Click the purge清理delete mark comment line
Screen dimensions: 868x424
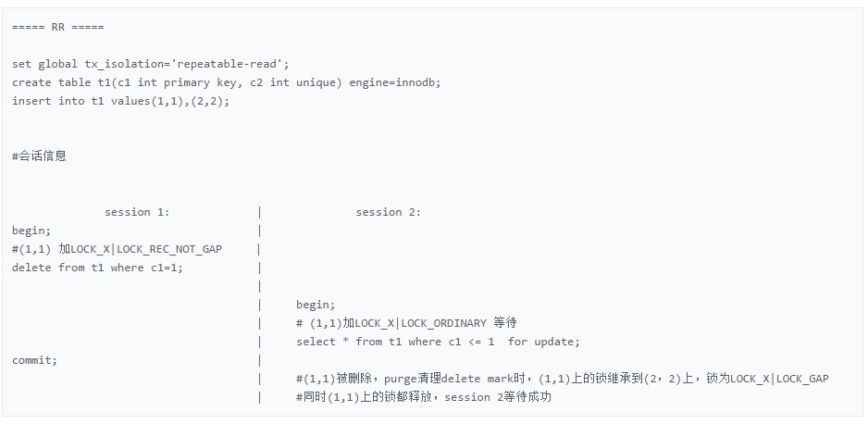(x=563, y=379)
